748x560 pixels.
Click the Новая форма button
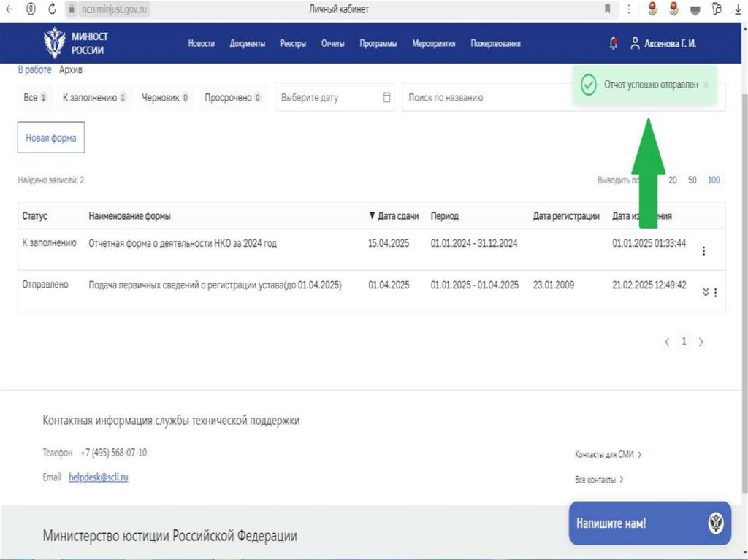[51, 138]
